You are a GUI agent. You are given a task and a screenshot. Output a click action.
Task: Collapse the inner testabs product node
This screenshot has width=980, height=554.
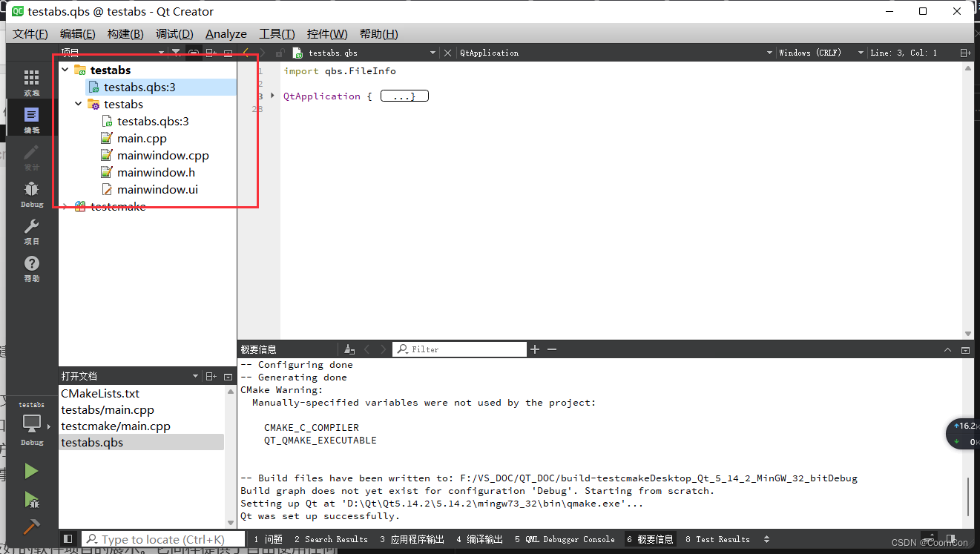[79, 105]
